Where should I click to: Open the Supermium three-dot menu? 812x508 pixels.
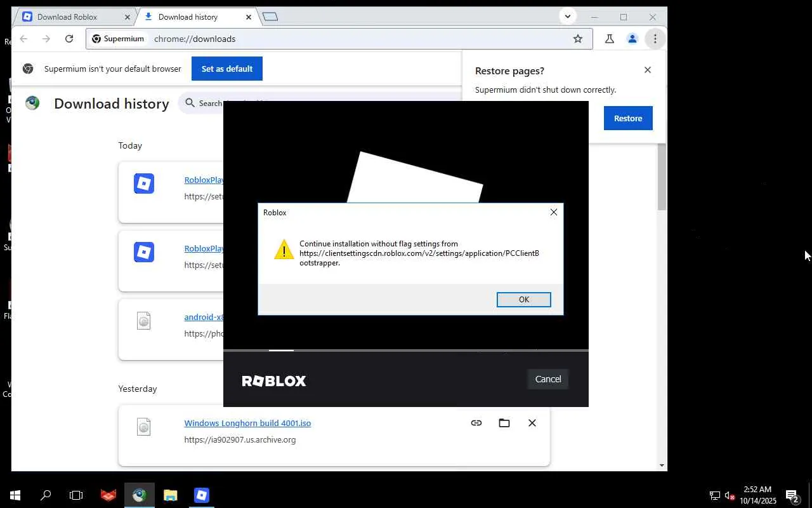pyautogui.click(x=655, y=39)
